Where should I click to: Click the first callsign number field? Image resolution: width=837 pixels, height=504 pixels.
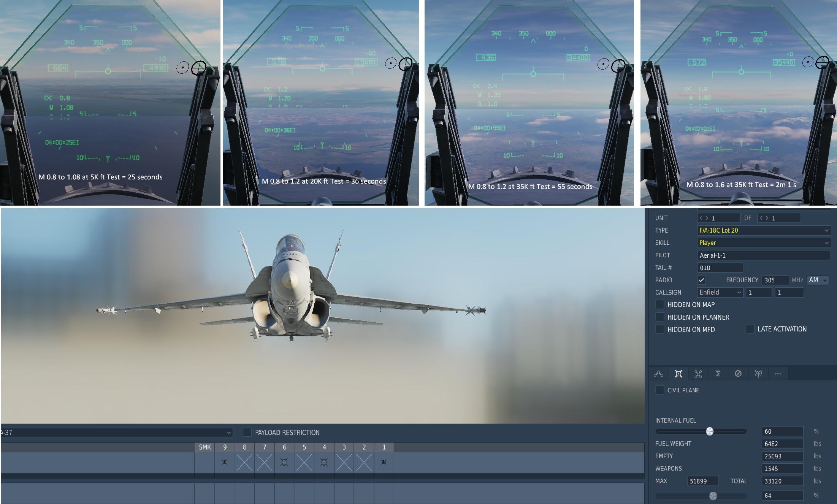(x=759, y=293)
